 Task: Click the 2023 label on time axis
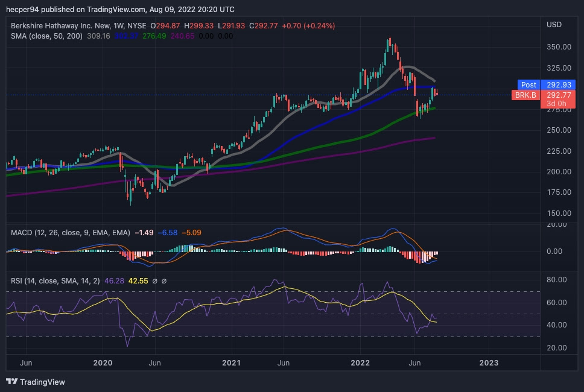[489, 362]
